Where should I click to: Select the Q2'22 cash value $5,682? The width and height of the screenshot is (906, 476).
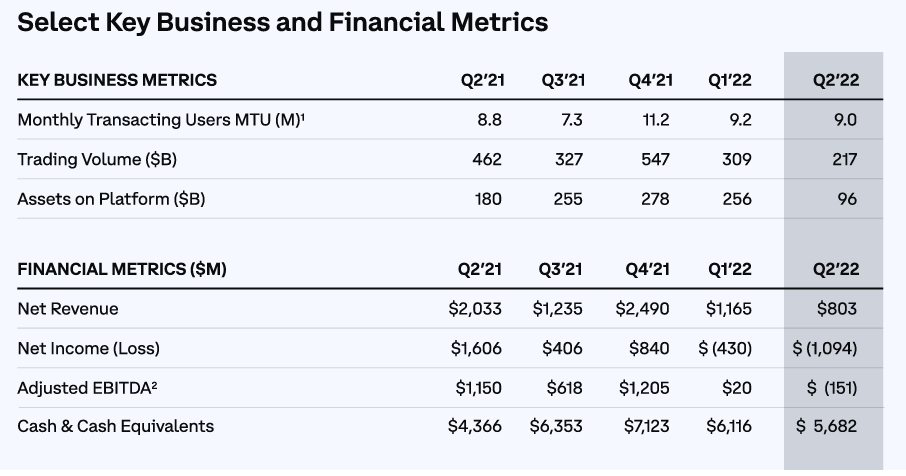click(x=826, y=426)
